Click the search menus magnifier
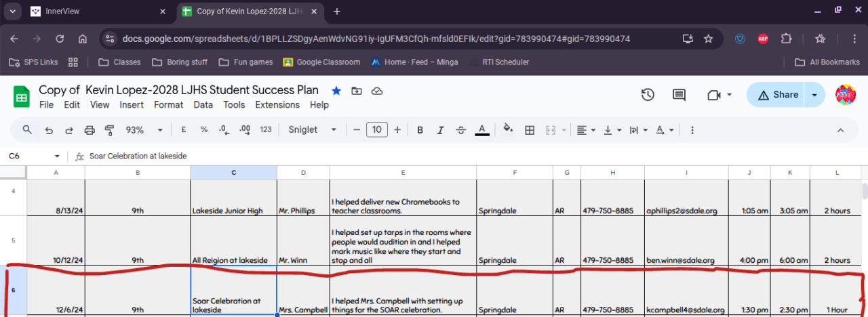 pyautogui.click(x=28, y=130)
